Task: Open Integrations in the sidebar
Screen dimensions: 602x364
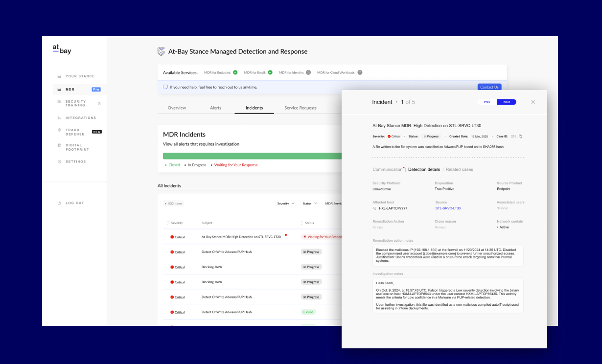Action: [80, 118]
